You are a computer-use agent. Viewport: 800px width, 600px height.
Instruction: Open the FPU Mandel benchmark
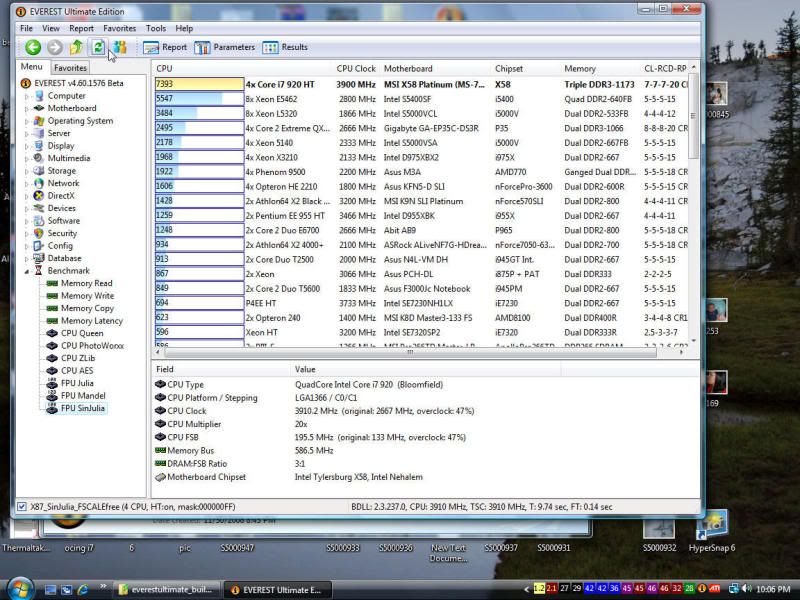pyautogui.click(x=83, y=396)
